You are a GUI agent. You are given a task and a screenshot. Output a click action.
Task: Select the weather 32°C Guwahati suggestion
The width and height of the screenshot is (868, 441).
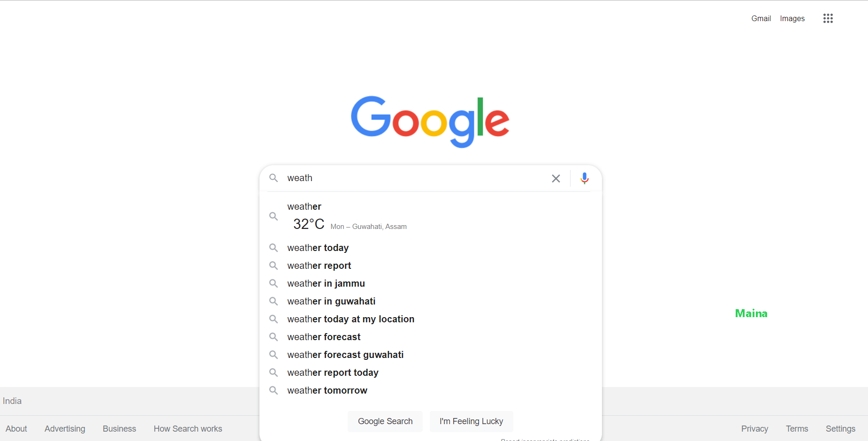pyautogui.click(x=431, y=216)
